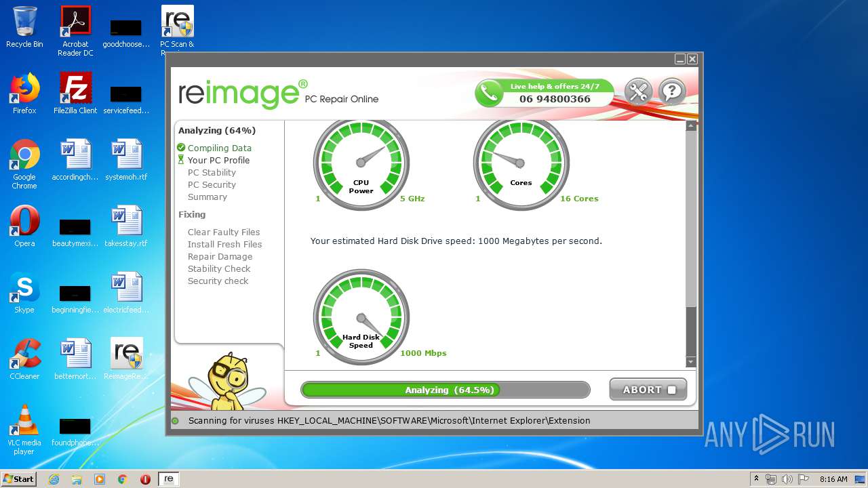The image size is (868, 488).
Task: Minimize the Reimage window
Action: pyautogui.click(x=680, y=60)
